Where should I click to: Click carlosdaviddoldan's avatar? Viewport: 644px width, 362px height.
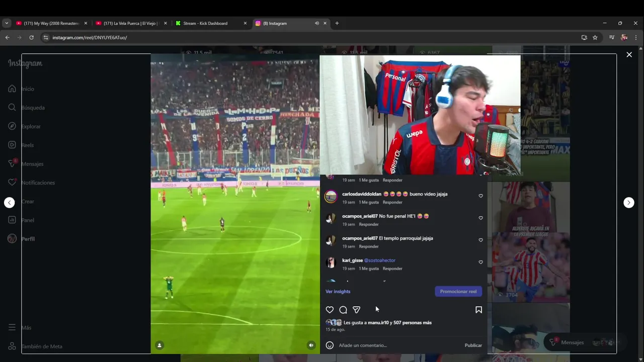click(x=331, y=197)
